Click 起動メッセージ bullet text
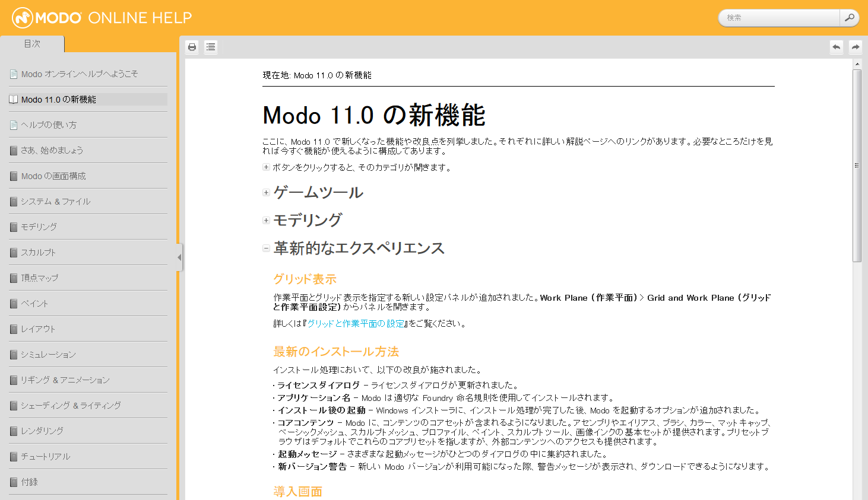 coord(307,454)
